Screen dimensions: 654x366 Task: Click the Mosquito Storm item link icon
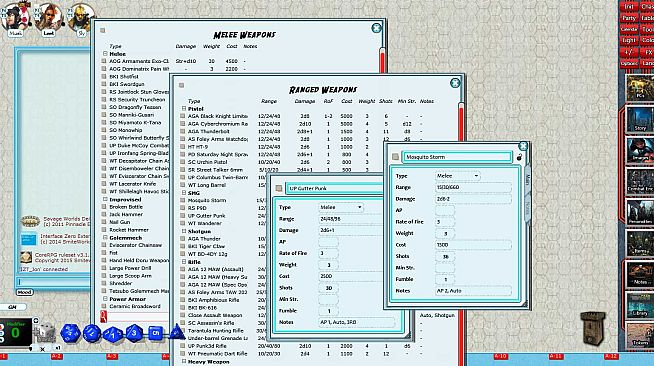pos(395,157)
